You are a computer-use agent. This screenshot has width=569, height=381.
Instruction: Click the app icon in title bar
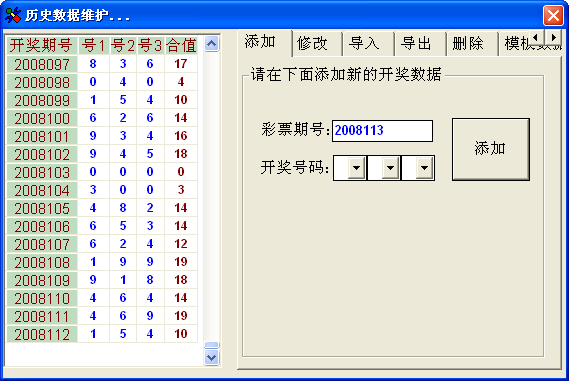tap(13, 15)
